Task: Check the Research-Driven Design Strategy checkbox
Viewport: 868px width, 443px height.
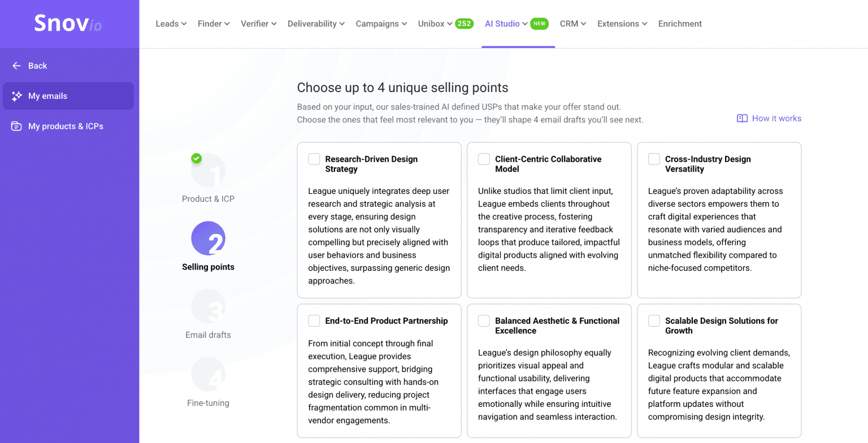Action: tap(314, 159)
